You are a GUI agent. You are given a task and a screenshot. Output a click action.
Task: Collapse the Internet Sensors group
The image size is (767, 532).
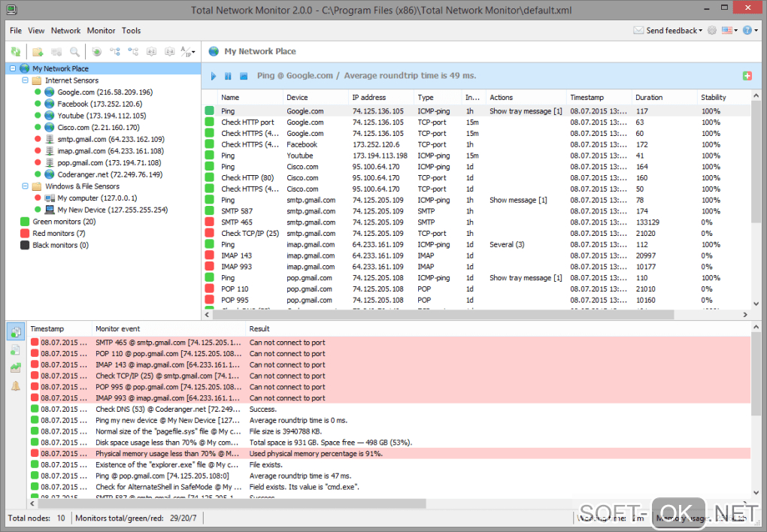25,80
